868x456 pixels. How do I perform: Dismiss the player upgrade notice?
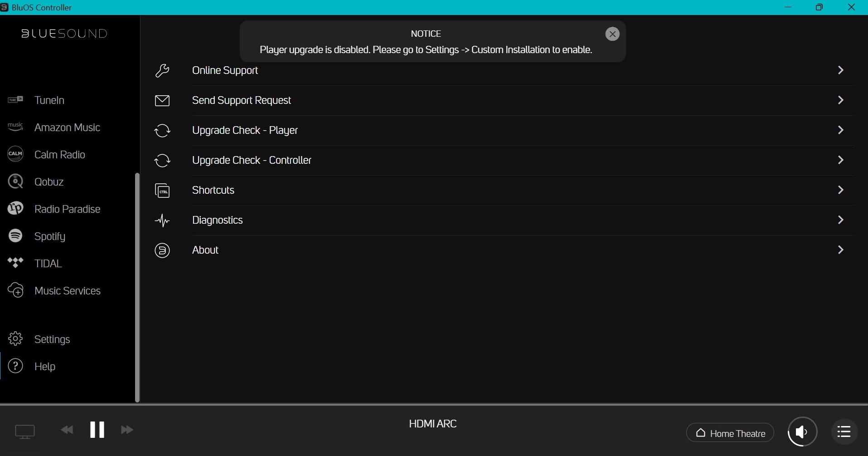(612, 34)
